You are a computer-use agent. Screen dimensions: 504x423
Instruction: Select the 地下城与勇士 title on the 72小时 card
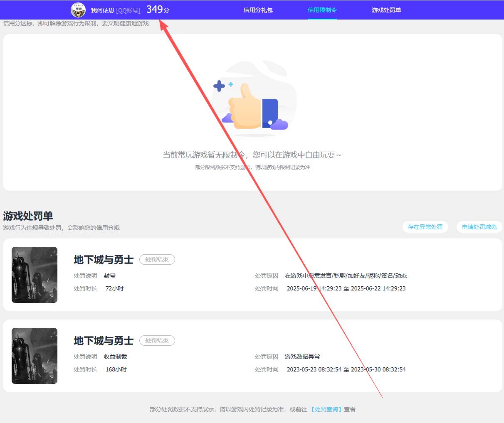coord(104,260)
